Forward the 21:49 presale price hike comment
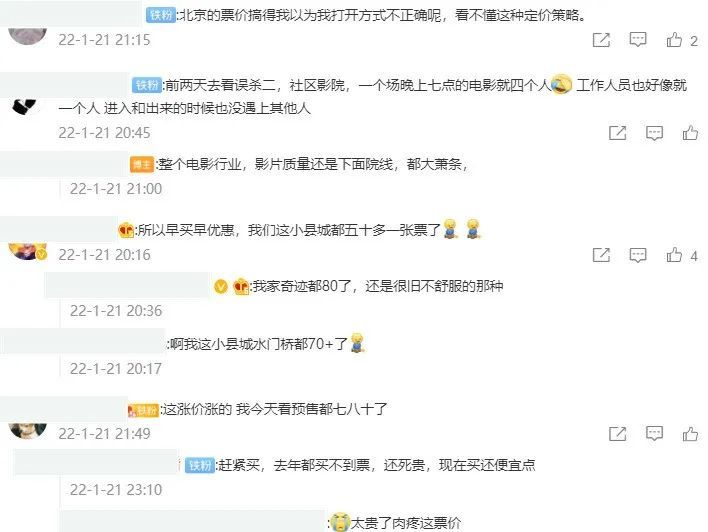708x532 pixels. pyautogui.click(x=618, y=434)
